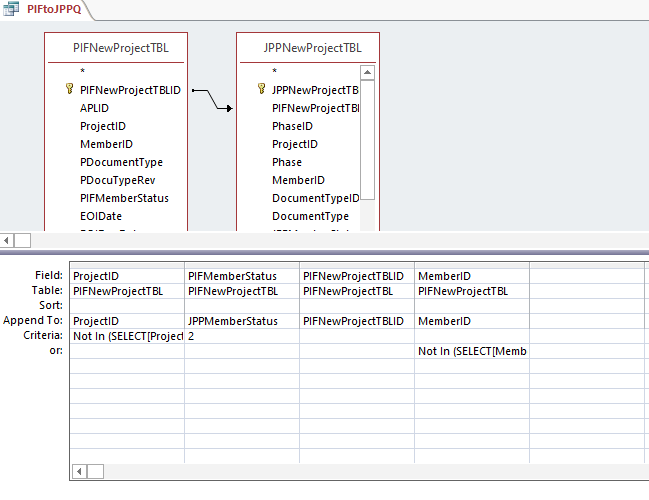Click Table cell under ProjectID column

coord(127,291)
